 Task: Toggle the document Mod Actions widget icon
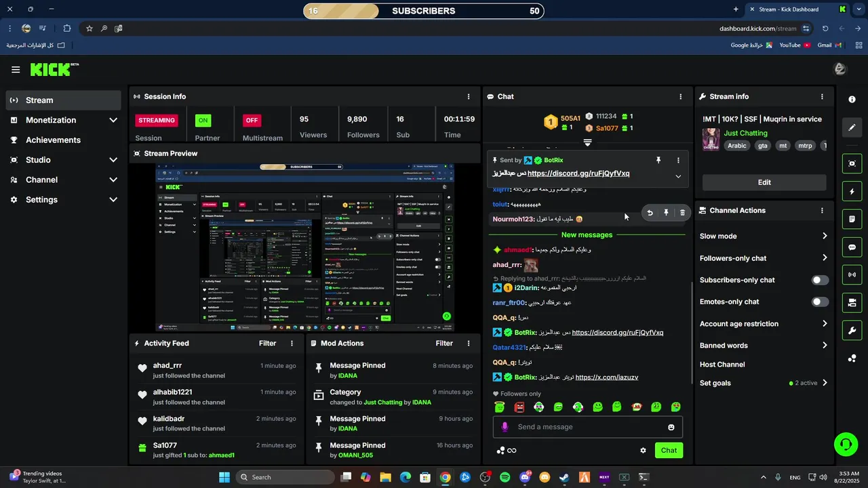coord(852,220)
